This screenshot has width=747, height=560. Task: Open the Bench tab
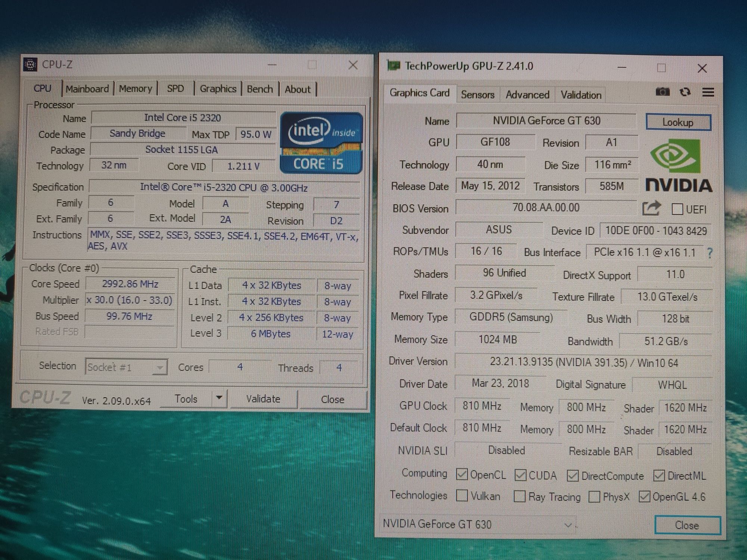click(260, 89)
